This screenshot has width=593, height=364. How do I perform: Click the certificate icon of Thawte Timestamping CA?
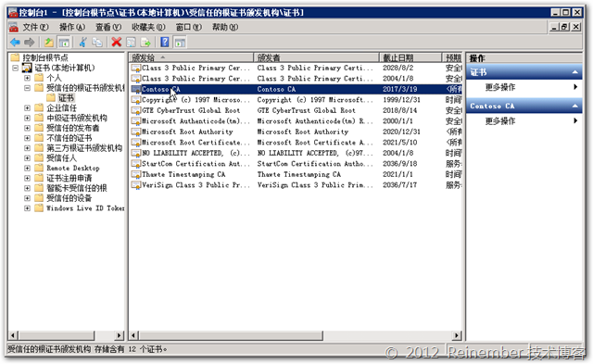pos(135,175)
